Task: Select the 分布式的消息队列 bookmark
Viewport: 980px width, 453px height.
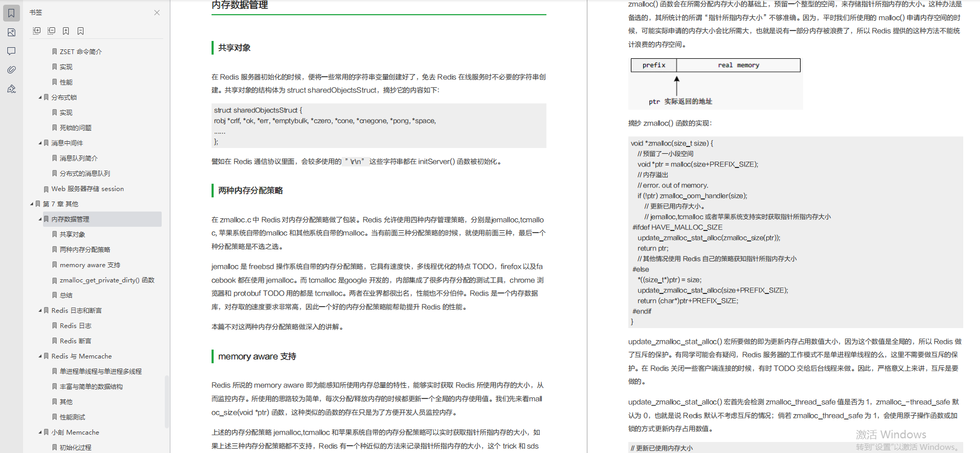Action: click(85, 173)
